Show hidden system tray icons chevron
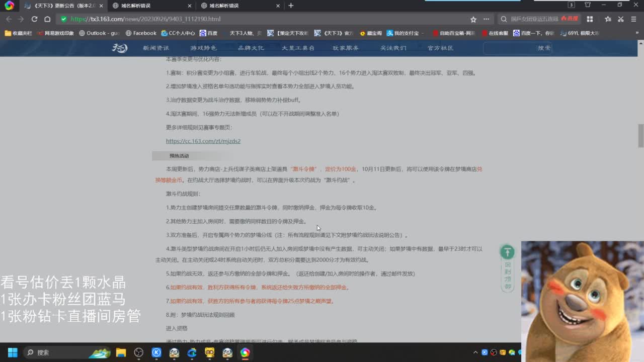 [x=475, y=352]
